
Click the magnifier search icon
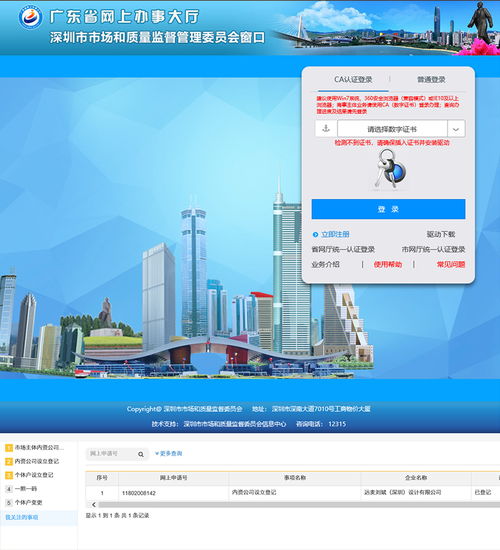tap(141, 454)
